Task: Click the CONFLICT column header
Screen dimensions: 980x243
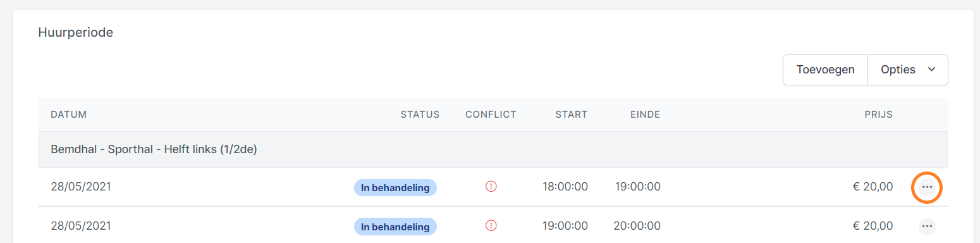Action: tap(491, 115)
